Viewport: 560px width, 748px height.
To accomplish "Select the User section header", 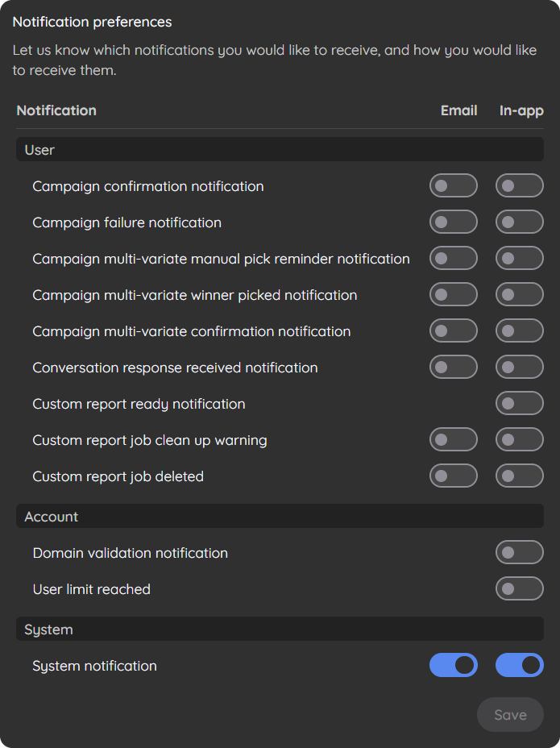I will (280, 149).
